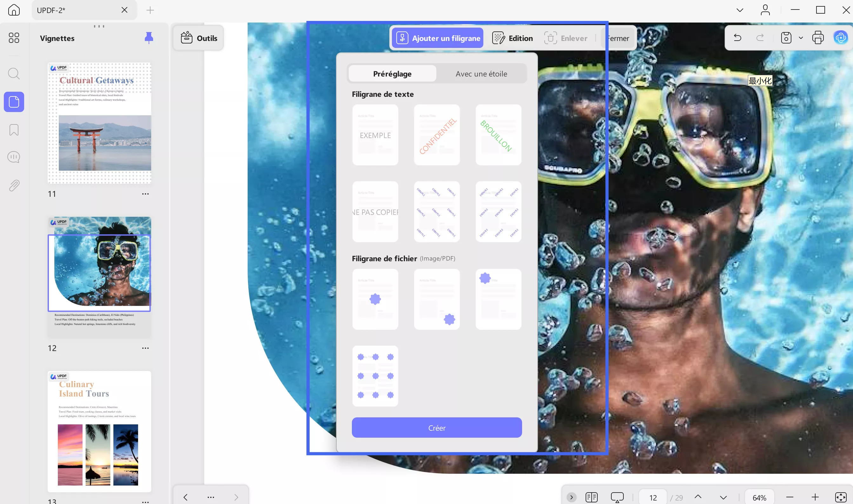This screenshot has height=504, width=853.
Task: Click Fermer to close watermark mode
Action: (618, 38)
